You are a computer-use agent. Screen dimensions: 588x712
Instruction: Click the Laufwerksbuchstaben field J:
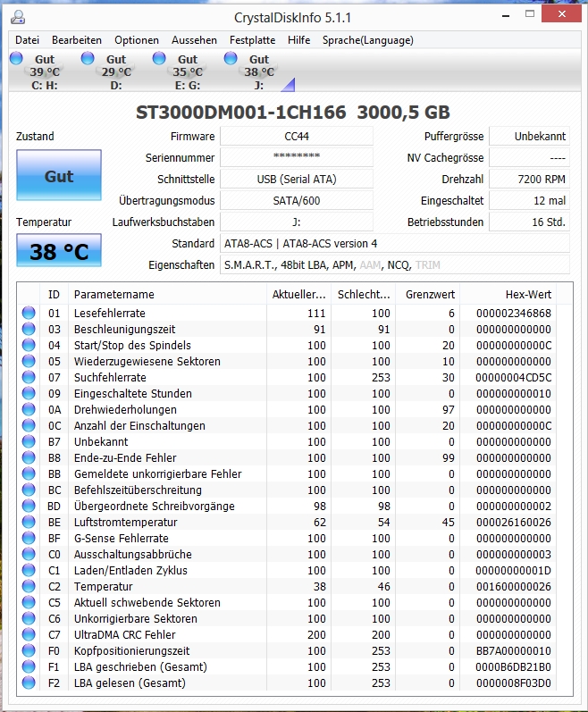pyautogui.click(x=297, y=222)
